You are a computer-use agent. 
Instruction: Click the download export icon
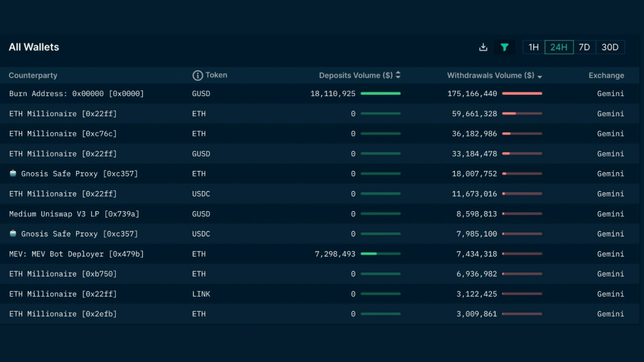click(483, 47)
